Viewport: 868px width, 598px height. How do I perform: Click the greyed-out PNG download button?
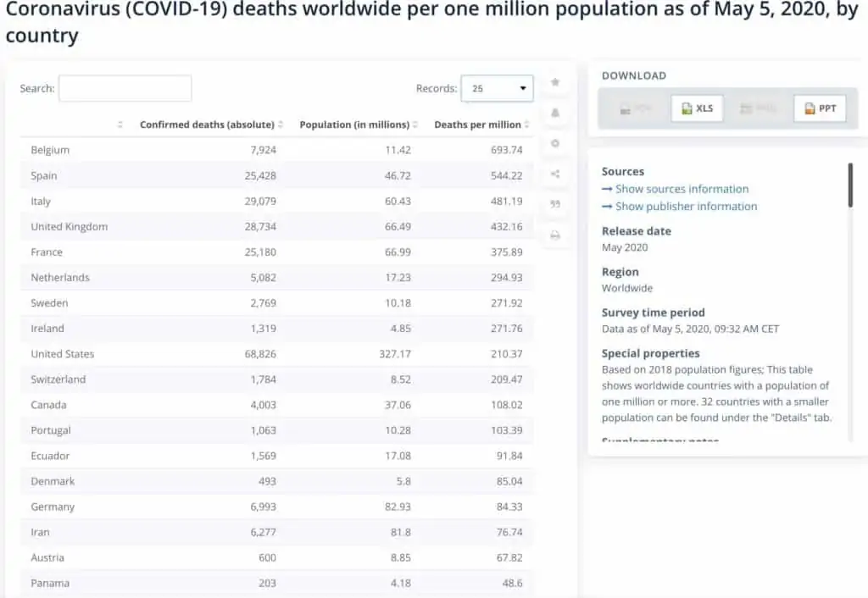tap(759, 108)
